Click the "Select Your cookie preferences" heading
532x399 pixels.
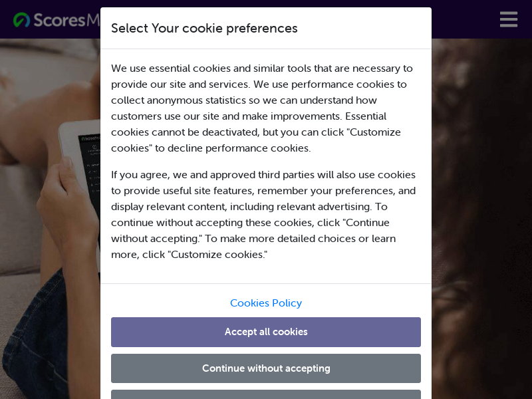pyautogui.click(x=204, y=28)
